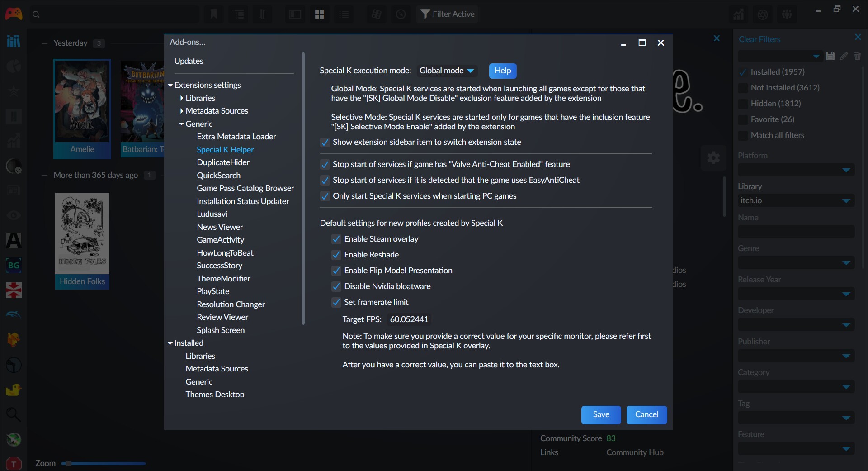This screenshot has height=471, width=868.
Task: Toggle Disable Nvidia bloatware checkbox
Action: 336,287
